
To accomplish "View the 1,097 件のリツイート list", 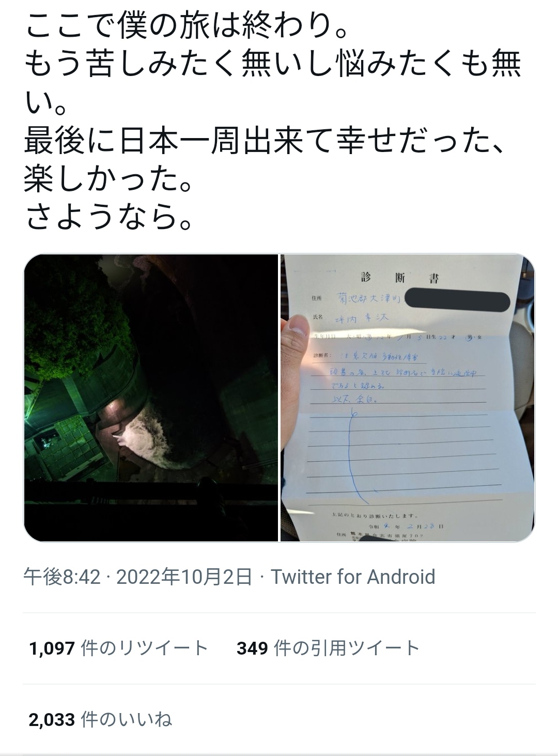I will click(x=119, y=648).
